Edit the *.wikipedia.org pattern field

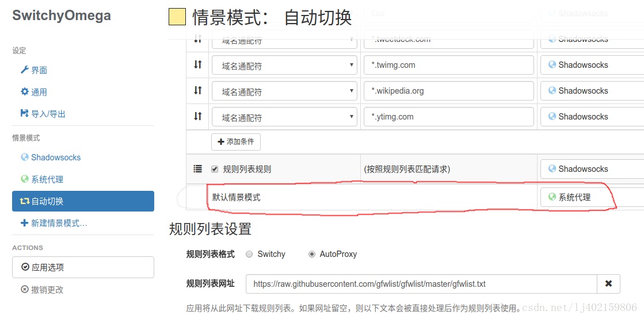448,91
